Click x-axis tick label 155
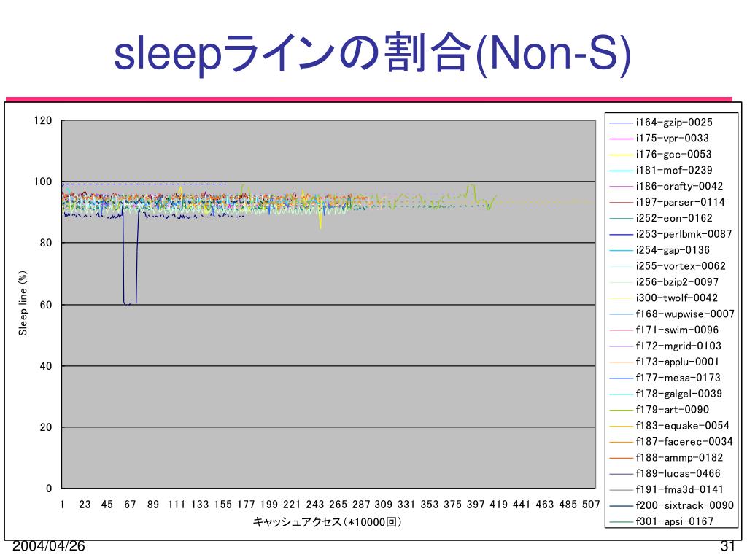This screenshot has width=747, height=560. point(222,505)
